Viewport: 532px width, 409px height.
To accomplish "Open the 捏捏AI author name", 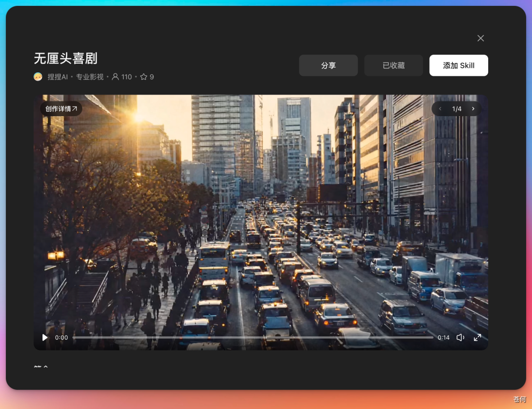I will (x=57, y=77).
